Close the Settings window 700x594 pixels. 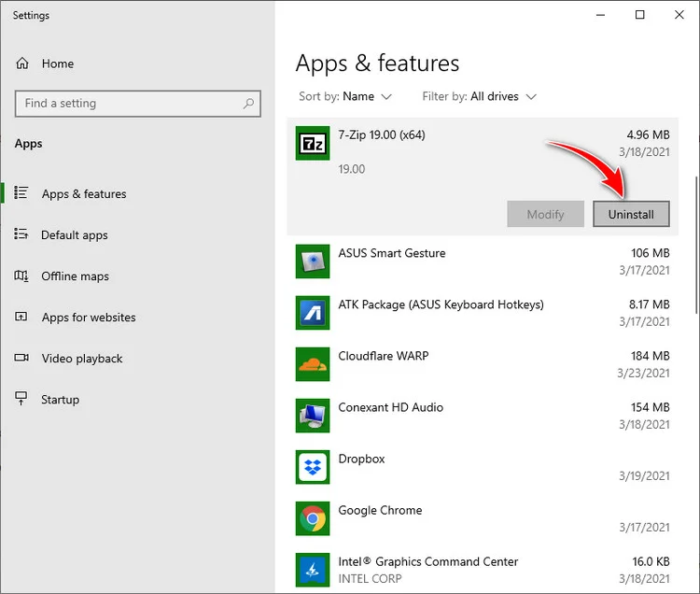pyautogui.click(x=679, y=15)
